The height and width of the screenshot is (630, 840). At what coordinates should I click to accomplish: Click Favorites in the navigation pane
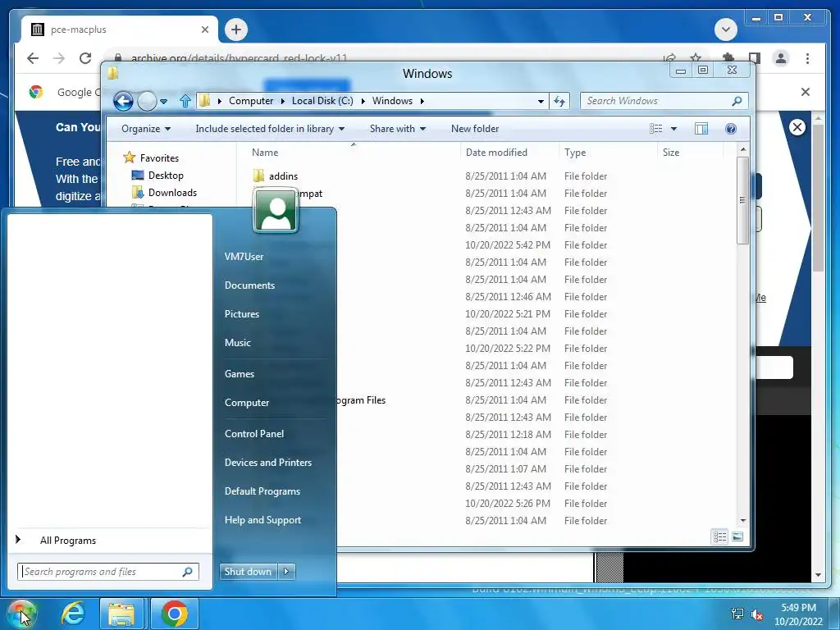coord(159,158)
